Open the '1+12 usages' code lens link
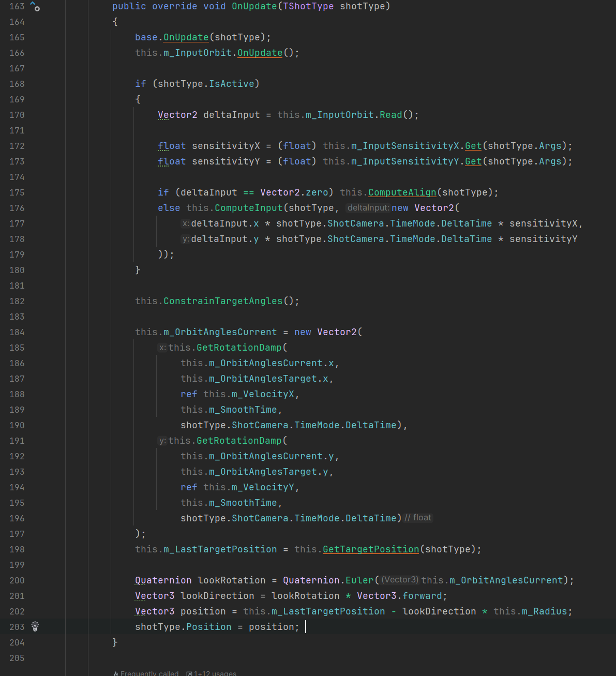 [x=212, y=673]
